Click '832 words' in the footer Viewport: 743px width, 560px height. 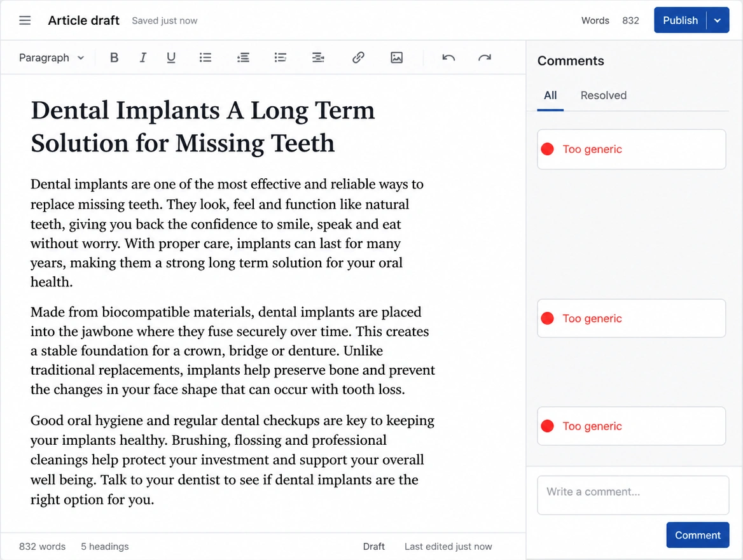click(42, 546)
